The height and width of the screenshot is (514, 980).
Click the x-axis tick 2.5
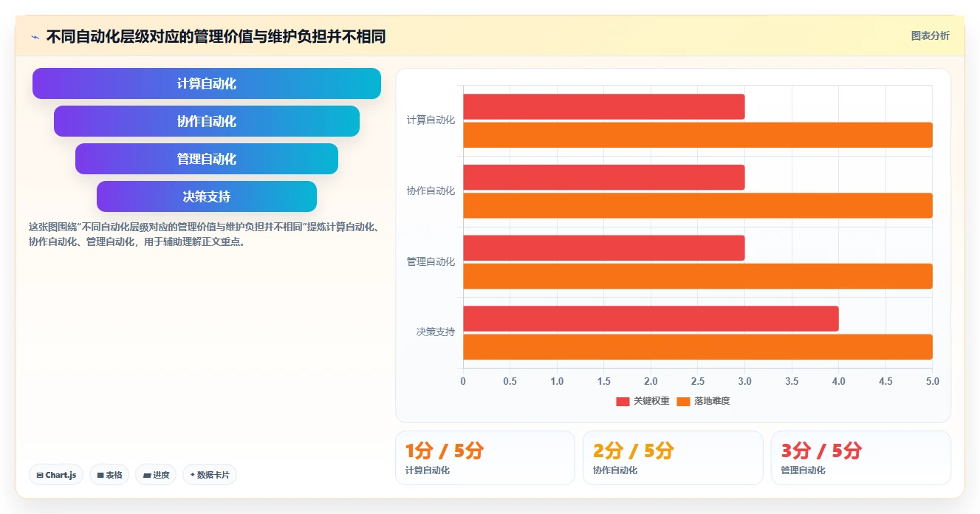coord(698,381)
